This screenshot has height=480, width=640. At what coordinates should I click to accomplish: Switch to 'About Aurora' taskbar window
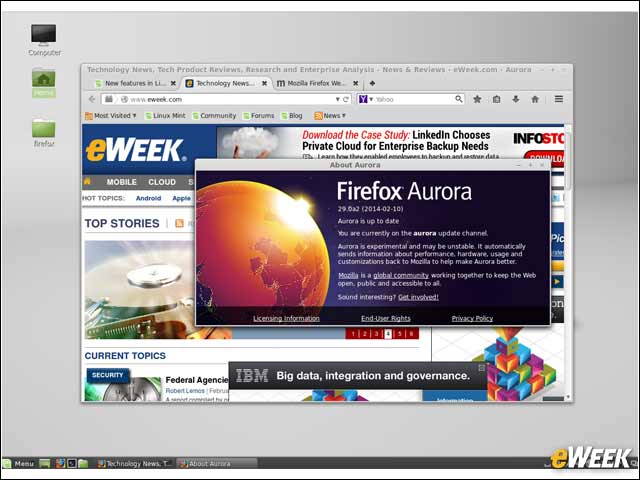click(217, 463)
